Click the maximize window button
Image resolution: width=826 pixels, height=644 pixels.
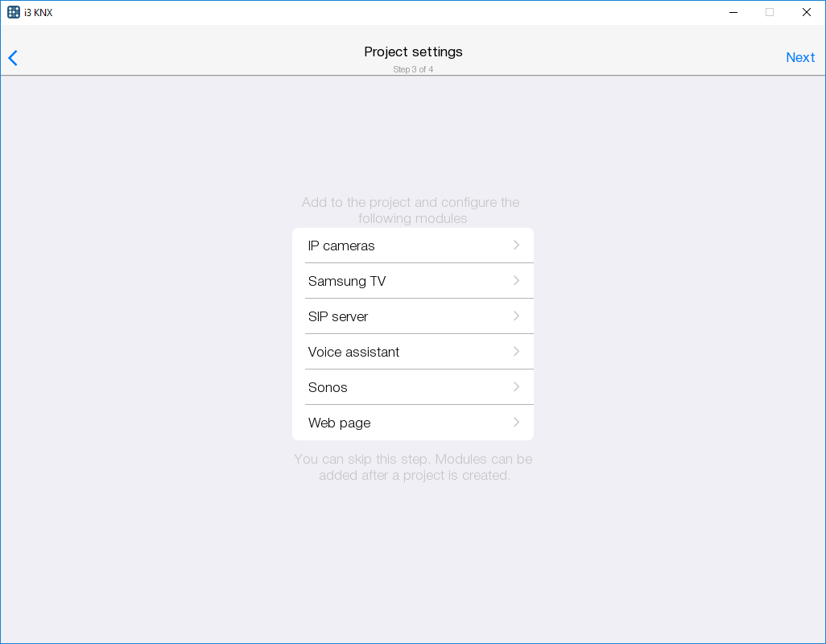point(770,12)
